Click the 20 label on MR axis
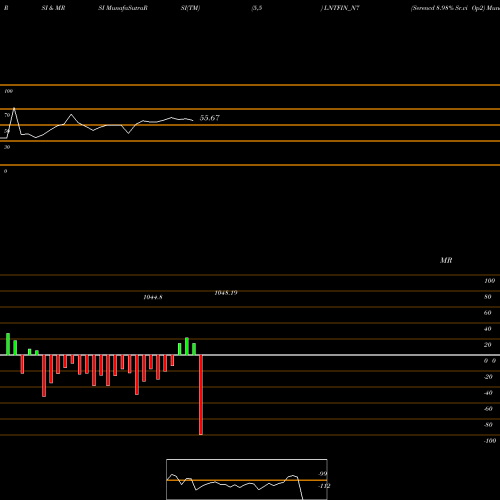This screenshot has width=500, height=500. click(487, 345)
